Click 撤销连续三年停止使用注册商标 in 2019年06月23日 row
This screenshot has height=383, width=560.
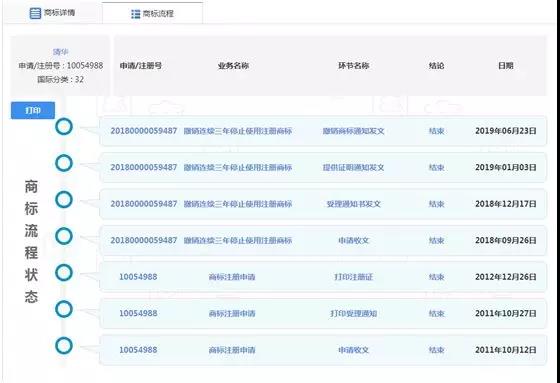click(238, 131)
